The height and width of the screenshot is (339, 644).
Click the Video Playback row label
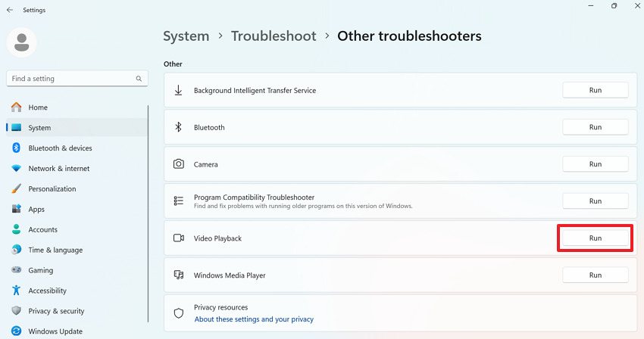217,238
